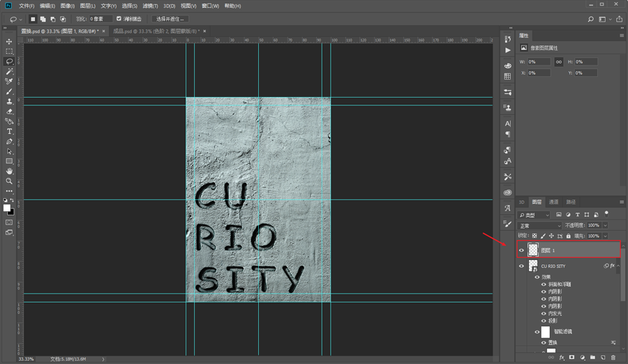The width and height of the screenshot is (628, 364).
Task: Toggle visibility of CU RIO SITY layer
Action: click(x=521, y=266)
